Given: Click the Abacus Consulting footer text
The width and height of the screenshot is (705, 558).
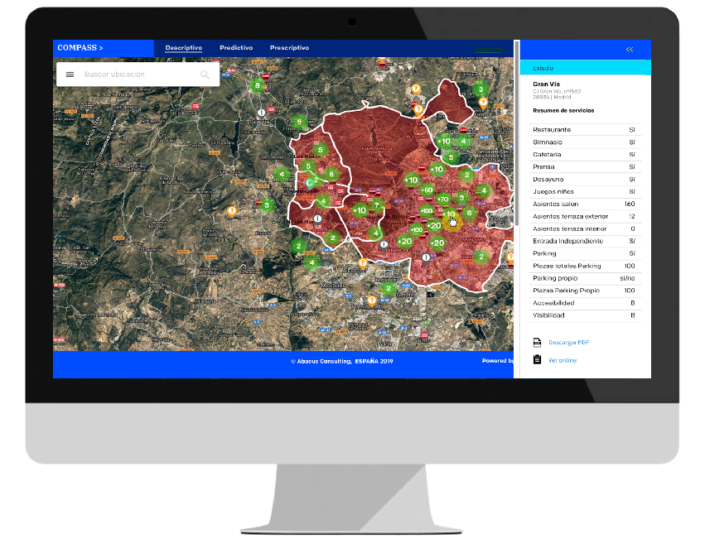Looking at the screenshot, I should [x=342, y=361].
